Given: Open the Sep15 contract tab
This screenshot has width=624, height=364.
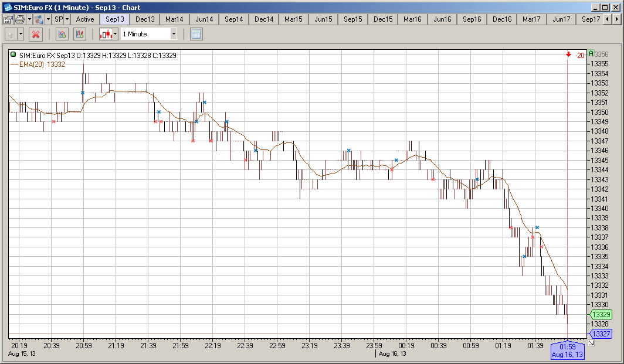Looking at the screenshot, I should pos(352,19).
